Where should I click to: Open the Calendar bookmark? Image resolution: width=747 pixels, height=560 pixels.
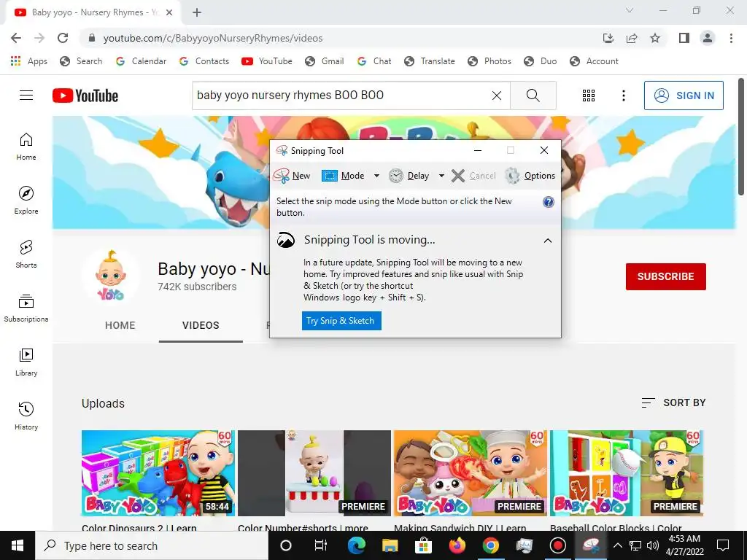click(x=141, y=61)
